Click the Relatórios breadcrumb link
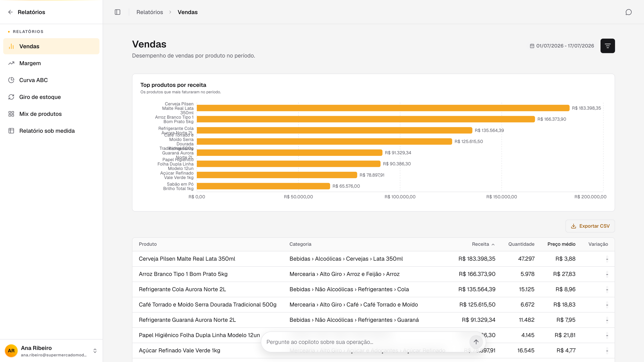The image size is (644, 362). tap(150, 12)
